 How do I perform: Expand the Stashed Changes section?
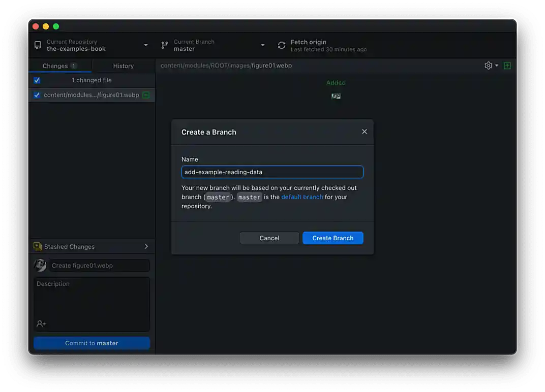click(147, 246)
